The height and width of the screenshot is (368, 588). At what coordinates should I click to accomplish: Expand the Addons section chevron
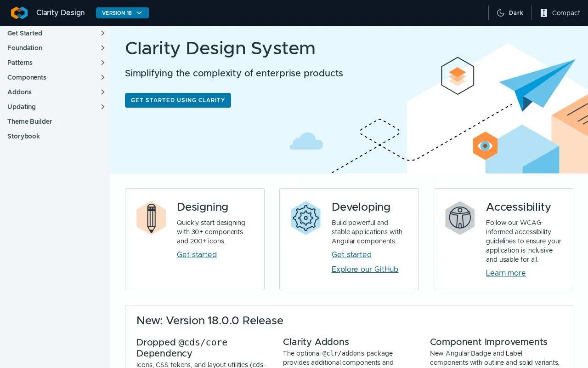[x=102, y=92]
